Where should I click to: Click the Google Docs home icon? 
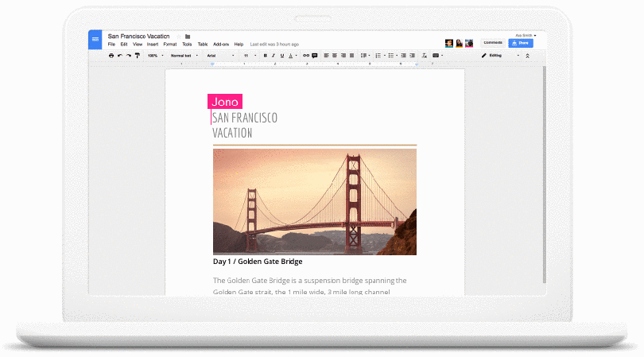pos(95,40)
